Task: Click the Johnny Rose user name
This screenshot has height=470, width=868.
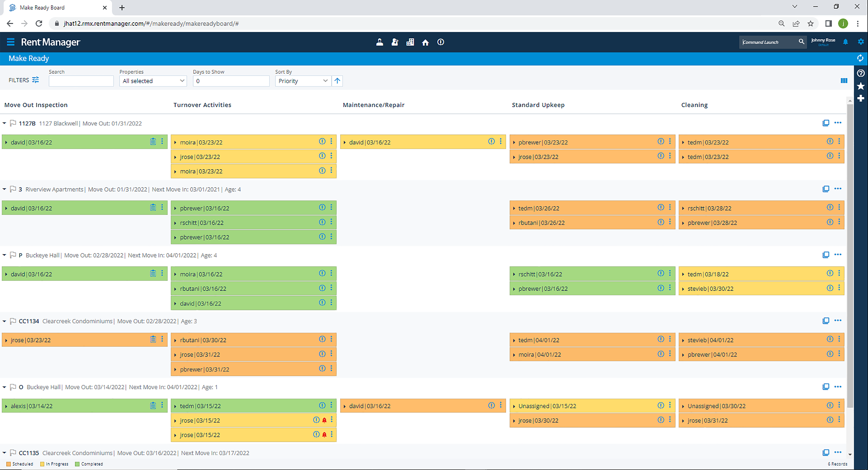Action: point(823,40)
